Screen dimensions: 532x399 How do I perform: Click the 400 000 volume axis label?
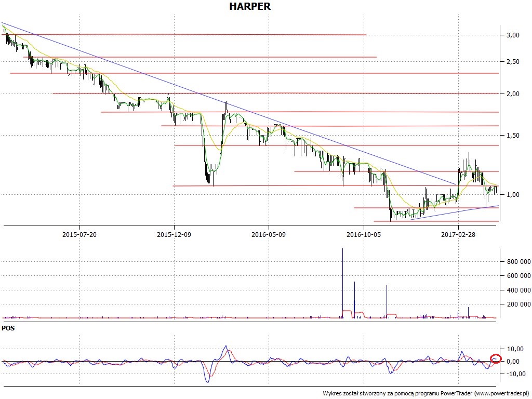519,290
